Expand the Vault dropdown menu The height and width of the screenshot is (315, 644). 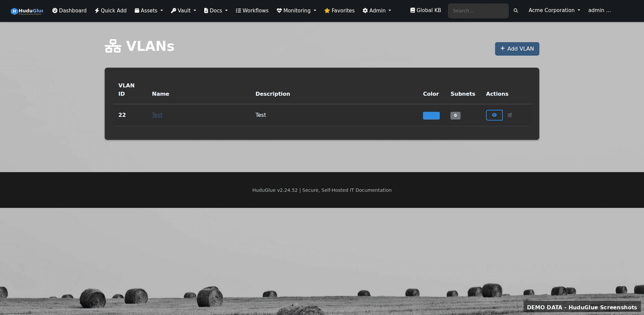pyautogui.click(x=183, y=11)
